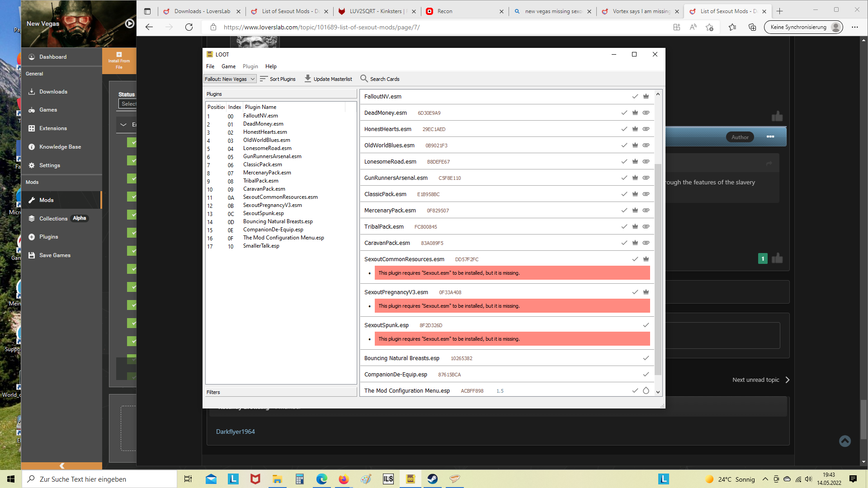
Task: Open the Help menu in LOOT
Action: pyautogui.click(x=271, y=66)
